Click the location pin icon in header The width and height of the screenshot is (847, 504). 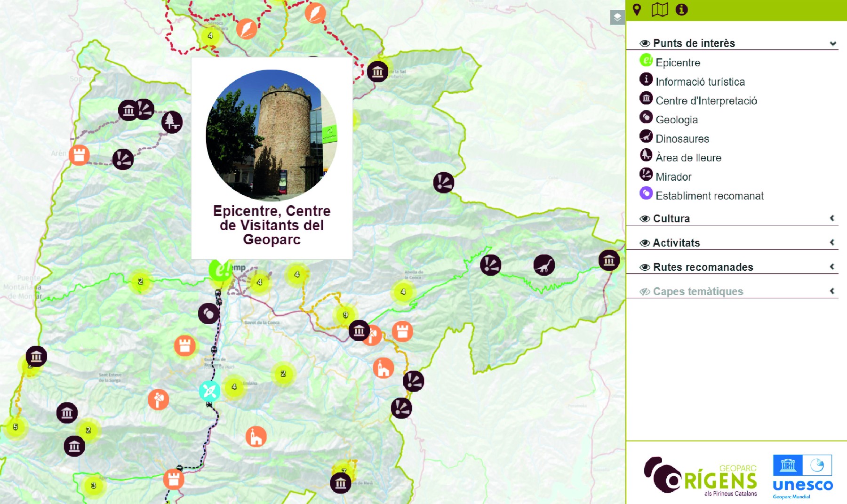point(637,9)
